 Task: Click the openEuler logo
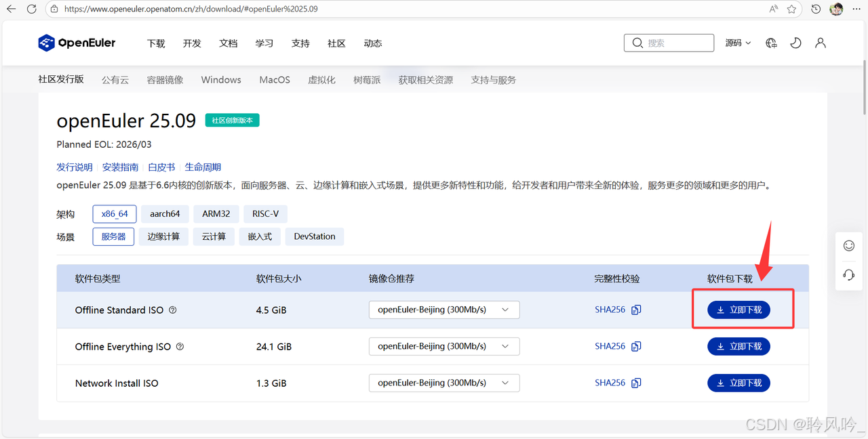[x=77, y=43]
